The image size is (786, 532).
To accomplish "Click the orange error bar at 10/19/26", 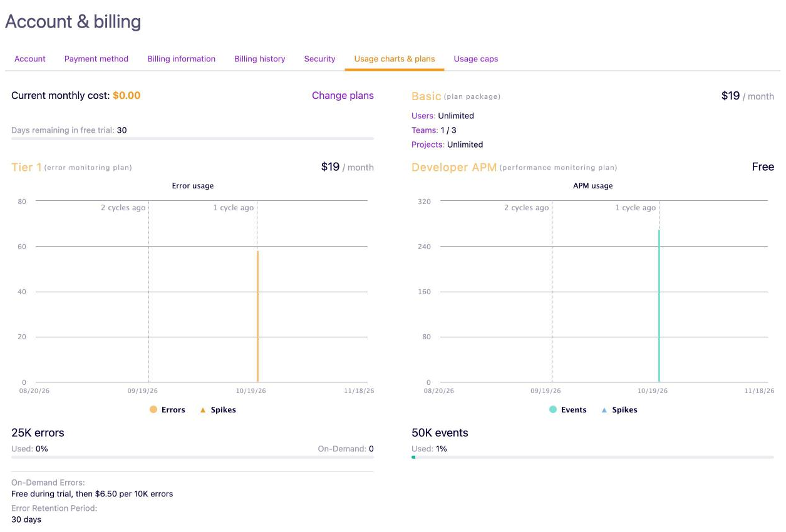I will click(257, 316).
